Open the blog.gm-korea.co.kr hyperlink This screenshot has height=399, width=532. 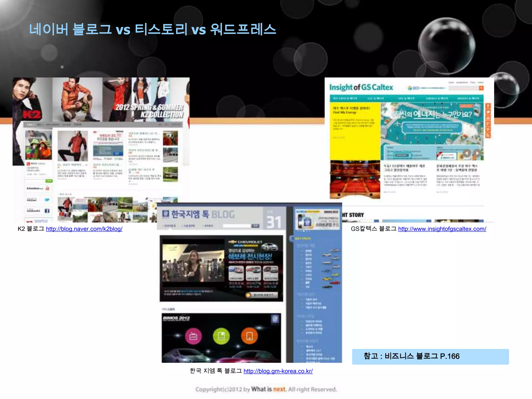click(278, 371)
